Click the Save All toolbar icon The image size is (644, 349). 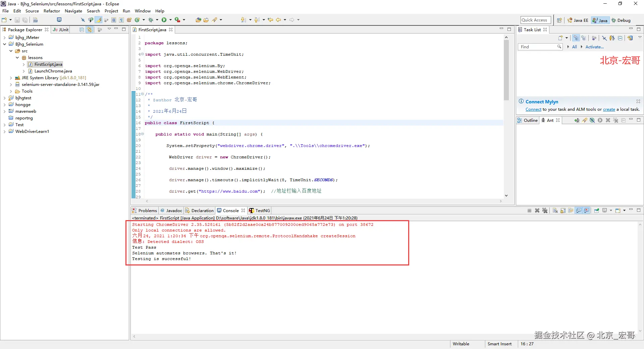(x=24, y=20)
